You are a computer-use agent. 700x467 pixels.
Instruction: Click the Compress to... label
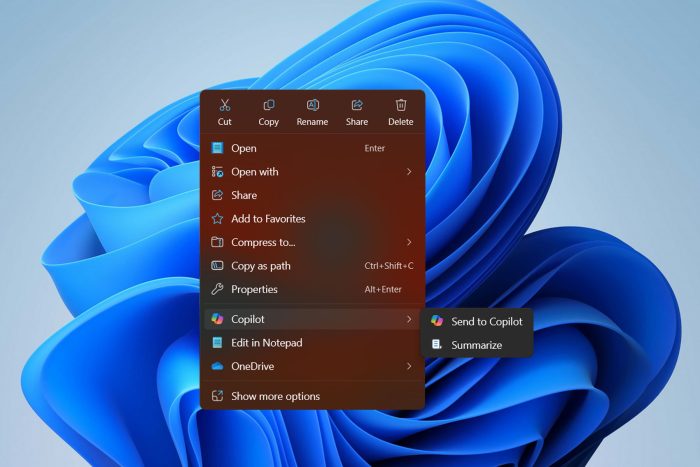[263, 242]
